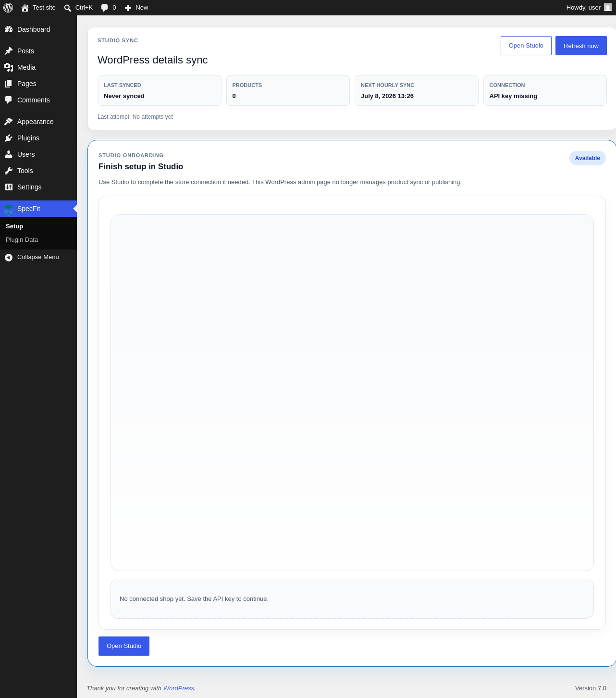The height and width of the screenshot is (698, 616).
Task: Click the Available status badge
Action: (588, 158)
